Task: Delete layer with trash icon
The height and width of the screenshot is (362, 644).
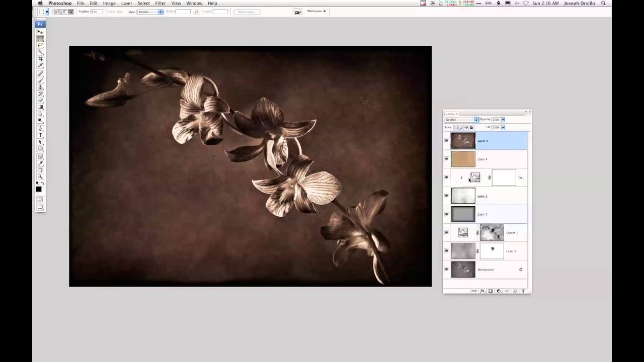Action: [x=523, y=291]
